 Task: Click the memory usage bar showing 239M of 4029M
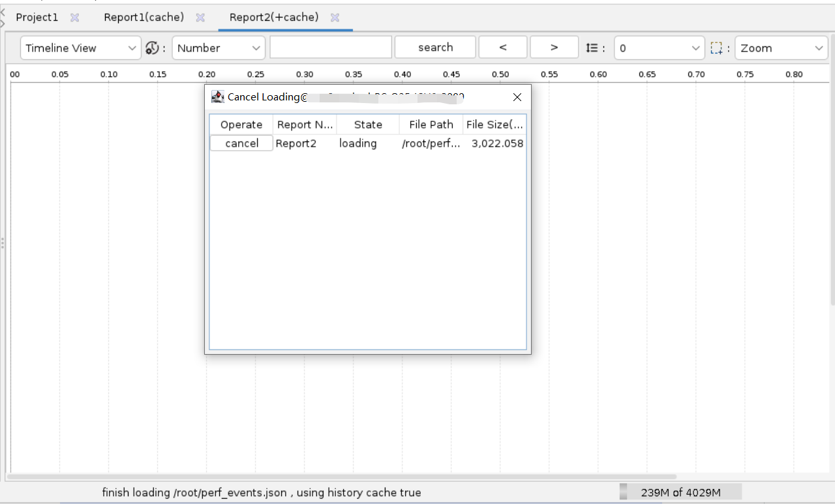(x=680, y=492)
